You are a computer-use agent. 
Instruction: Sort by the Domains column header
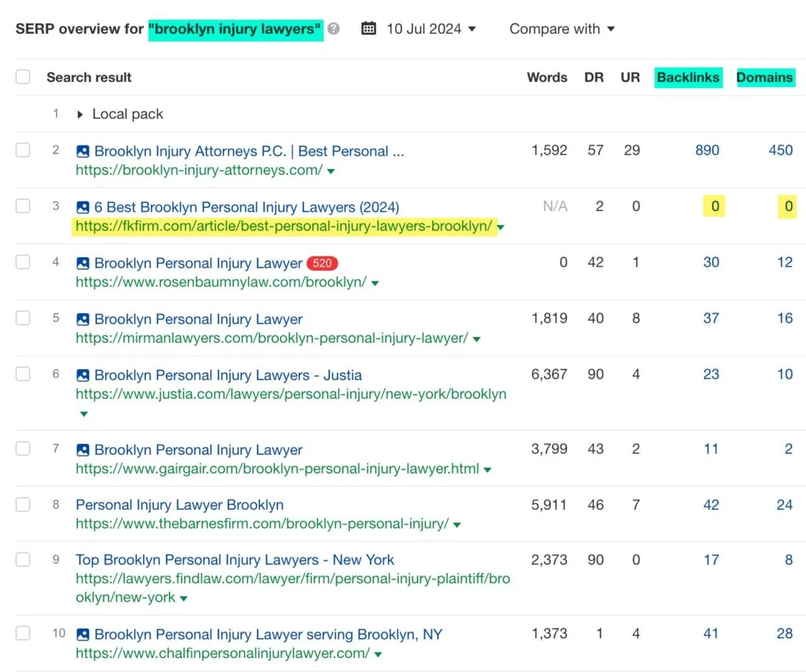coord(764,77)
